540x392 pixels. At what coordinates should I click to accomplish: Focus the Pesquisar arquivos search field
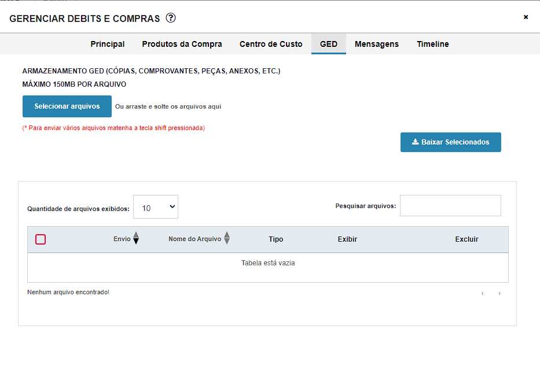click(x=450, y=206)
